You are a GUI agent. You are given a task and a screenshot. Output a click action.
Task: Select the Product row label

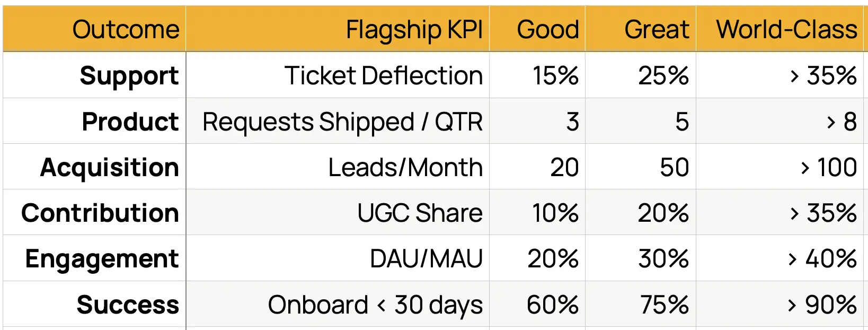coord(94,121)
